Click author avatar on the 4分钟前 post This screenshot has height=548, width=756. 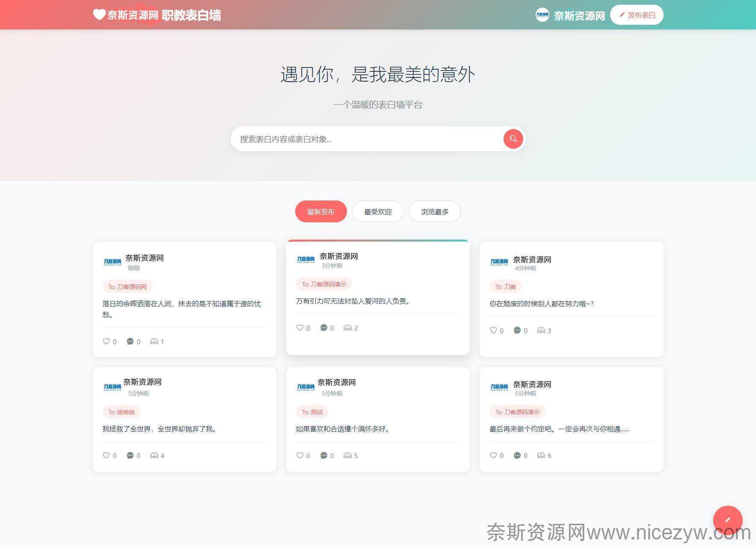click(499, 262)
